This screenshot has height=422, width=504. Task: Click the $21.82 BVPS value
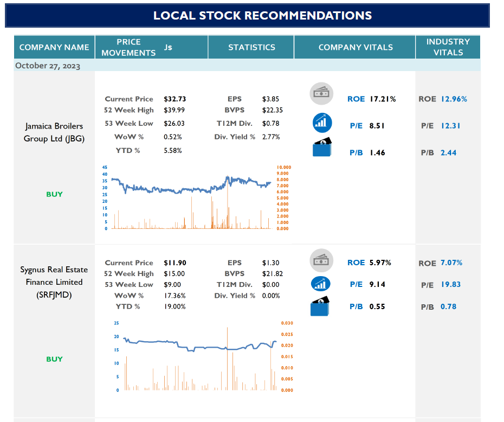click(x=273, y=274)
